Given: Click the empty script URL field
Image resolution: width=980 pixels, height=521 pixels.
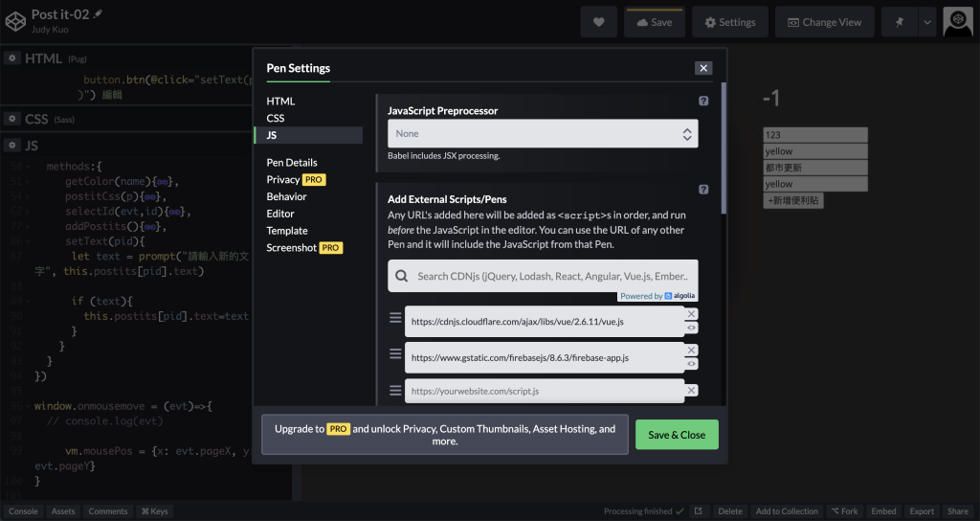Looking at the screenshot, I should pyautogui.click(x=544, y=391).
